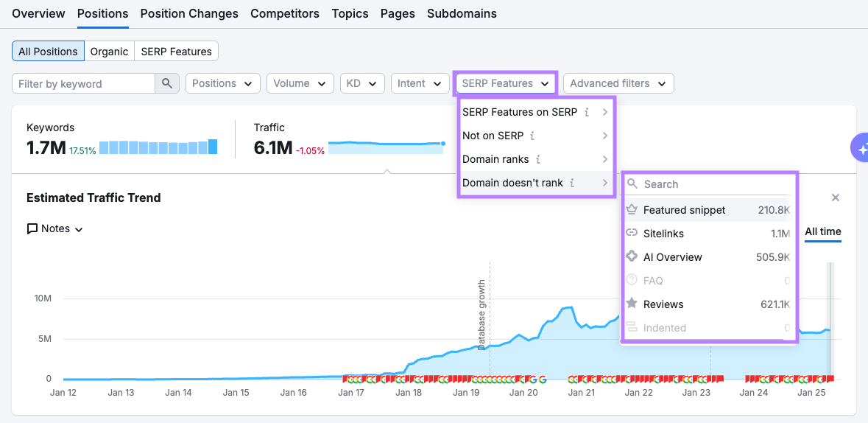Click the Keywords 1.7M metric
868x423 pixels.
(46, 147)
